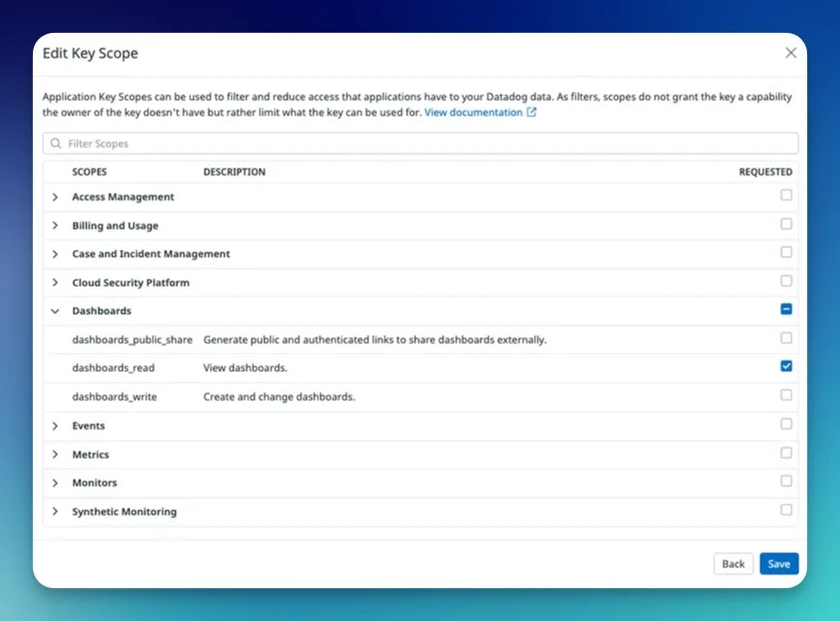Check the Metrics checkbox
Image resolution: width=840 pixels, height=621 pixels.
click(x=786, y=452)
